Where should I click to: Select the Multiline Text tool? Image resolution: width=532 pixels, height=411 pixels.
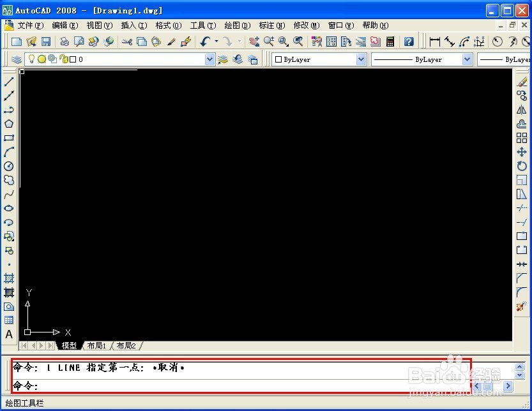pyautogui.click(x=9, y=334)
